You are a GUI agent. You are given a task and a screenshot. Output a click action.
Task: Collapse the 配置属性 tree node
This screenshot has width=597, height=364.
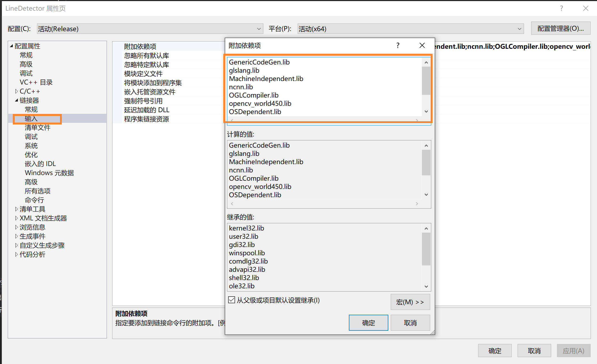(11, 46)
